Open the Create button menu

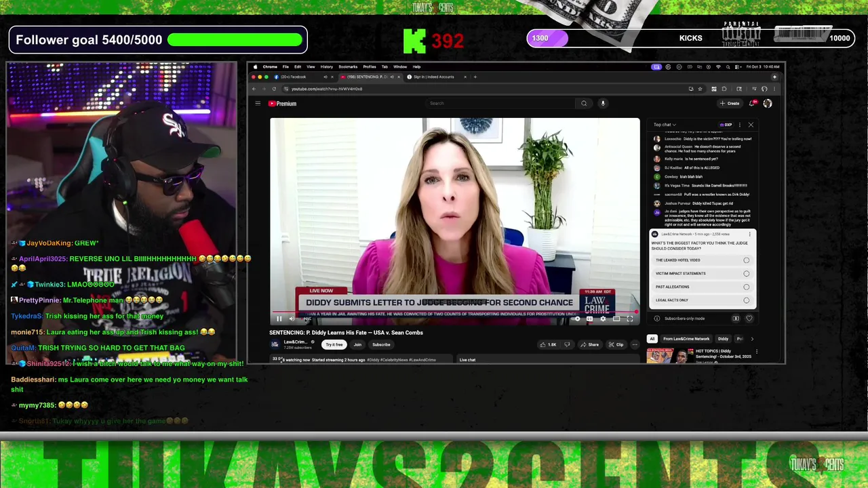pos(730,104)
